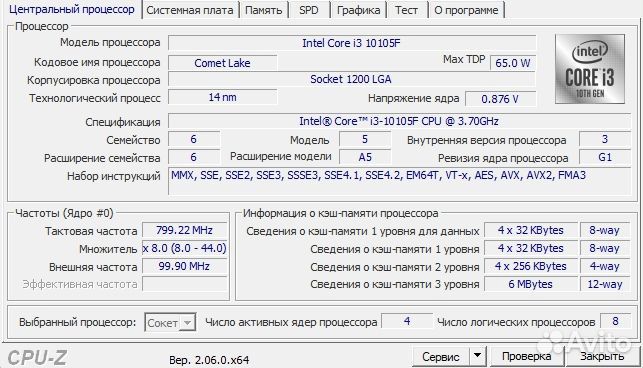Click the Ревизия ядра value G1
This screenshot has width=643, height=368.
(x=605, y=157)
